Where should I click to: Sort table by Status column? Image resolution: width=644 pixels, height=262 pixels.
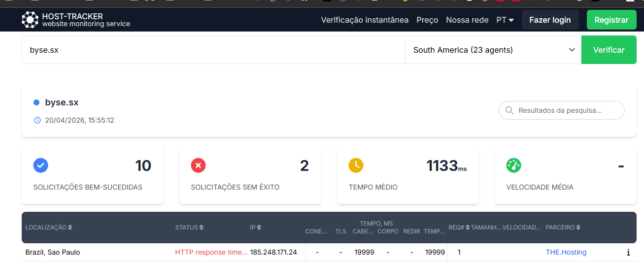tap(189, 228)
